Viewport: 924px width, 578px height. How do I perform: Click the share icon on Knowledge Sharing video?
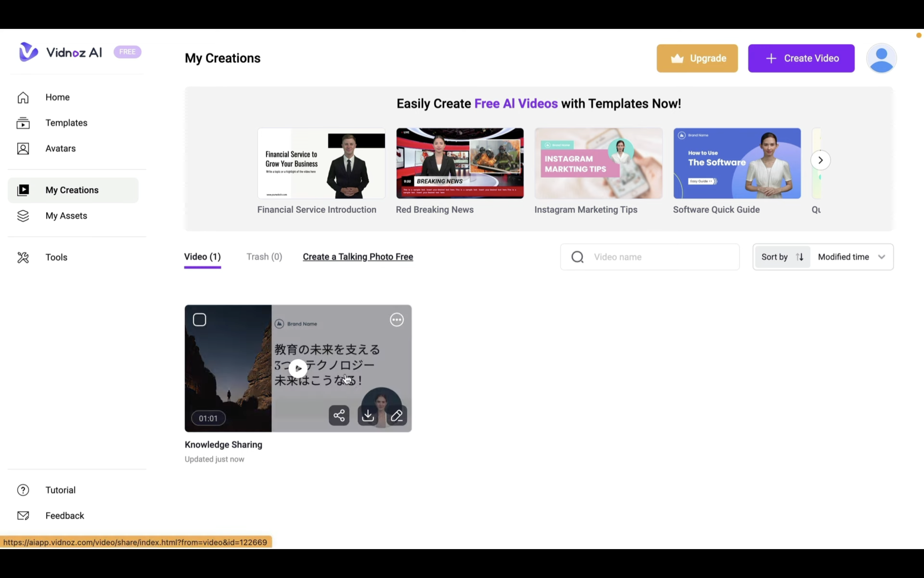339,416
